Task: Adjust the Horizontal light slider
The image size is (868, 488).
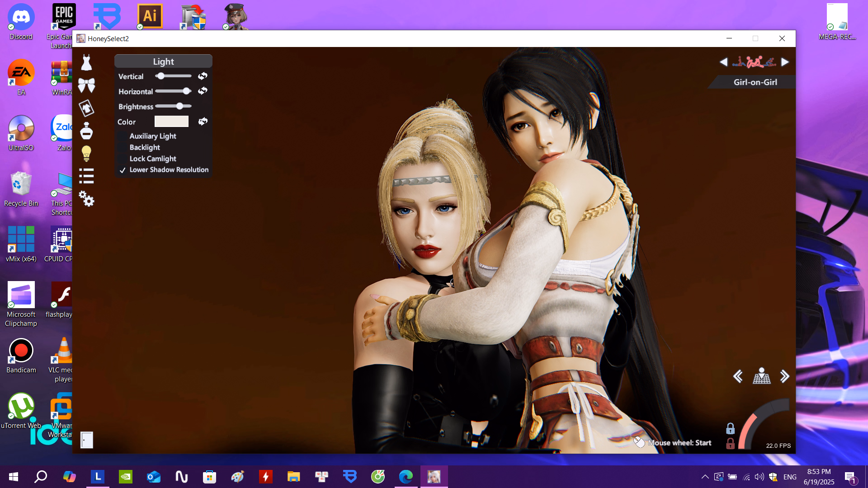Action: (173, 91)
